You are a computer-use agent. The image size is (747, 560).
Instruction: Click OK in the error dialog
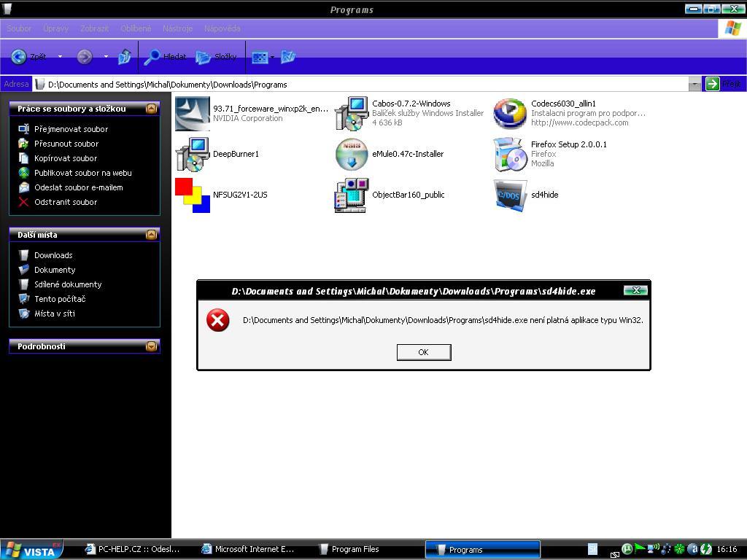click(x=423, y=352)
